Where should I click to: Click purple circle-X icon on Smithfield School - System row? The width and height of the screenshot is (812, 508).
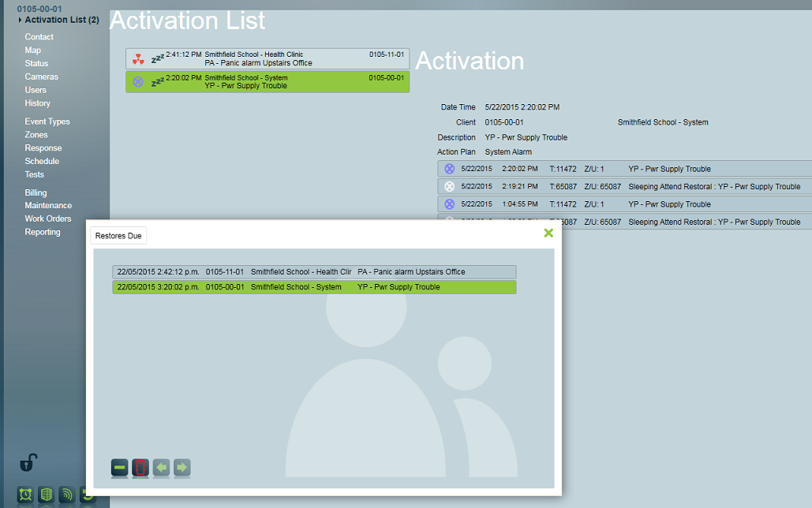pyautogui.click(x=138, y=82)
